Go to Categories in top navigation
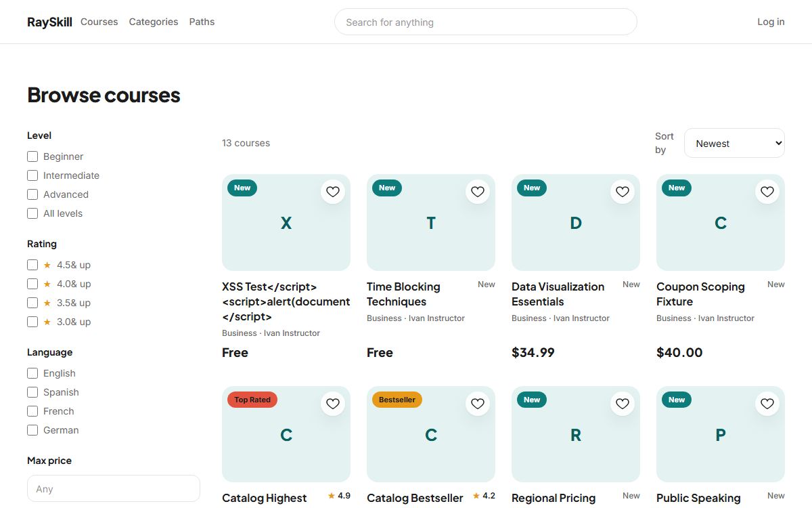812x508 pixels. click(154, 22)
